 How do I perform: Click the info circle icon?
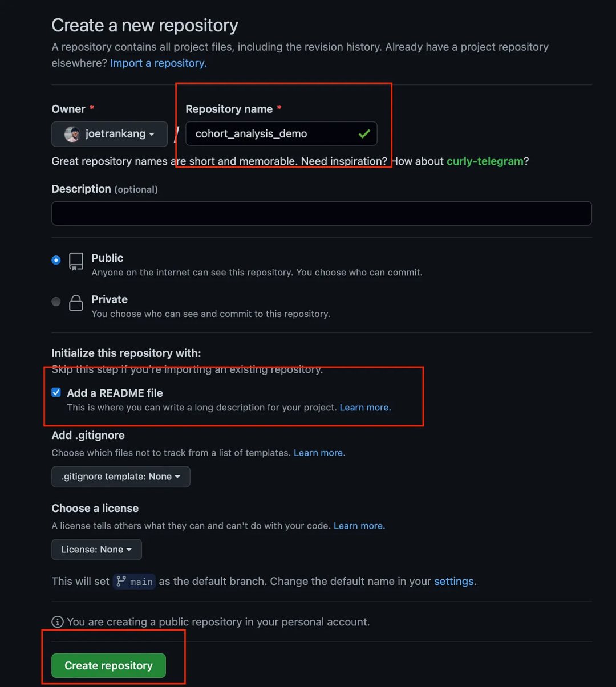pos(58,621)
